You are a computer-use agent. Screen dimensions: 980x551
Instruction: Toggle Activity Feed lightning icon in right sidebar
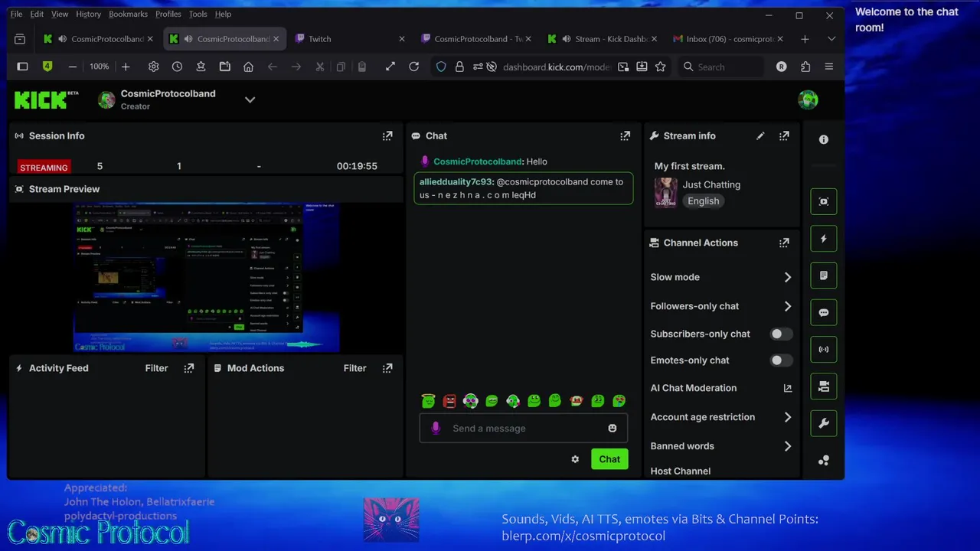824,239
